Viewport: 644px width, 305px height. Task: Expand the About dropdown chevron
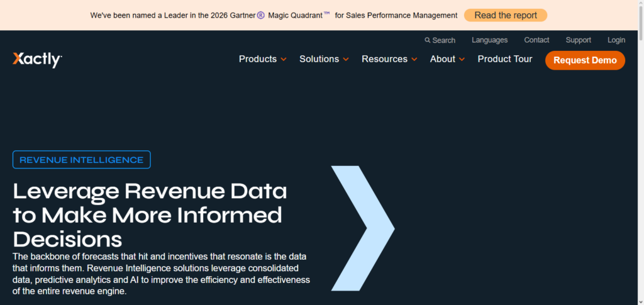(462, 60)
